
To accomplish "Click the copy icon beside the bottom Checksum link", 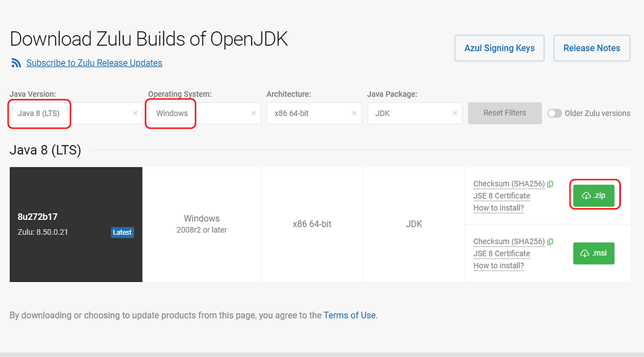I will (549, 241).
